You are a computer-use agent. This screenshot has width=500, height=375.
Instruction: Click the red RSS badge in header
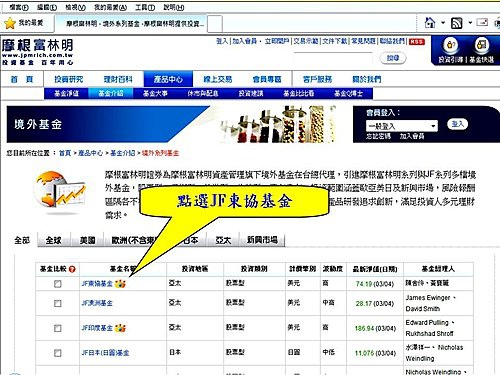tap(417, 42)
